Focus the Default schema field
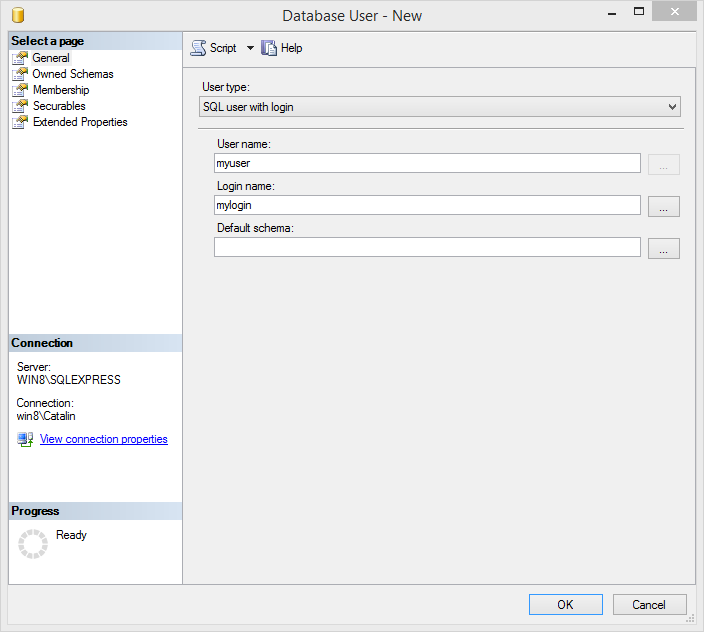 [x=427, y=247]
